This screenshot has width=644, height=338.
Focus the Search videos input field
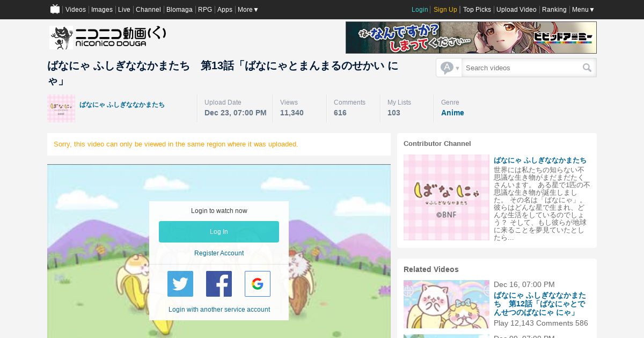(522, 68)
